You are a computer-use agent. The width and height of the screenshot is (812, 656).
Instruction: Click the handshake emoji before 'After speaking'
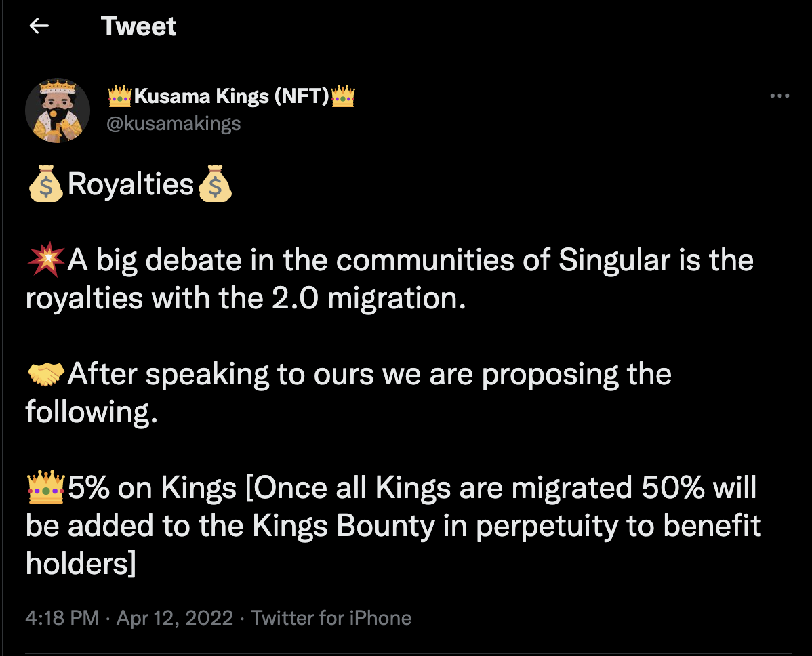[x=45, y=374]
